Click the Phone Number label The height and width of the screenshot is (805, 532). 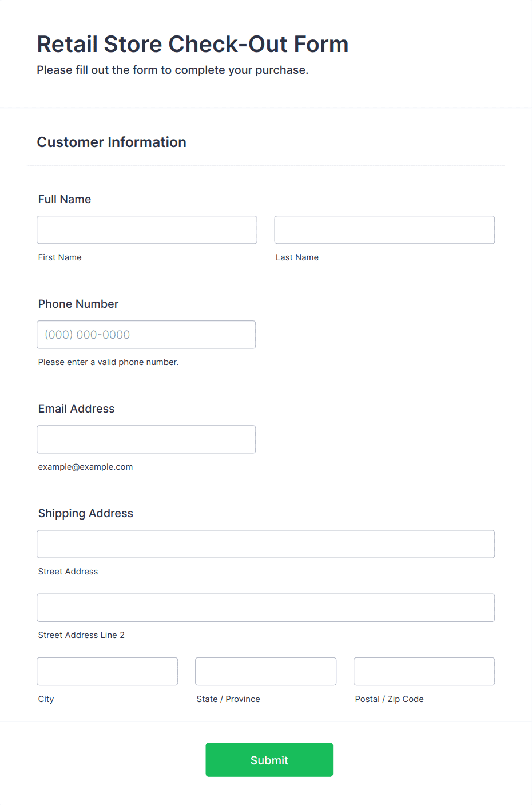point(78,304)
